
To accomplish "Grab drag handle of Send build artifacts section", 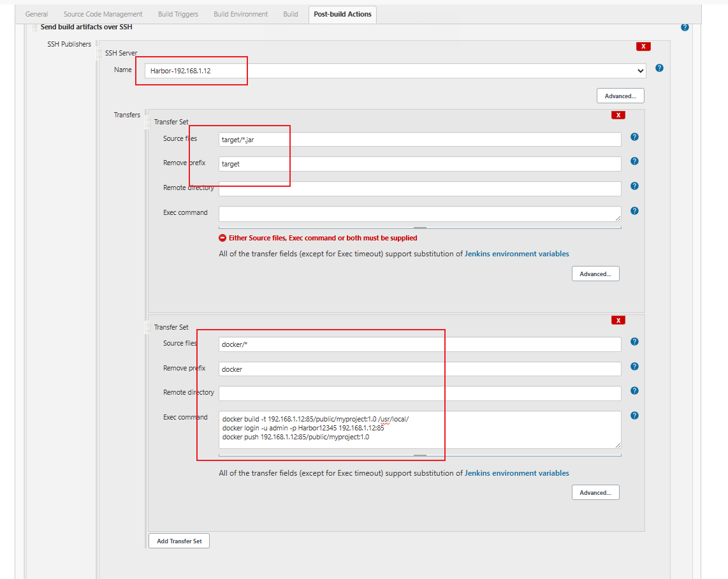I will tap(34, 27).
